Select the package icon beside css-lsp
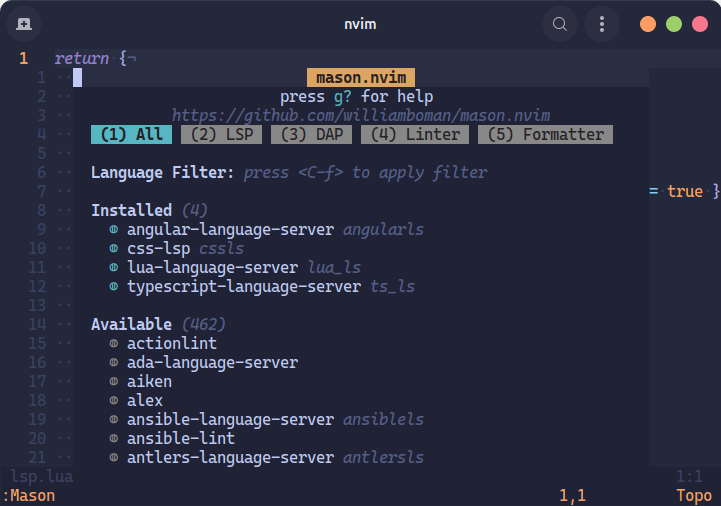Viewport: 721px width, 506px height. click(114, 248)
